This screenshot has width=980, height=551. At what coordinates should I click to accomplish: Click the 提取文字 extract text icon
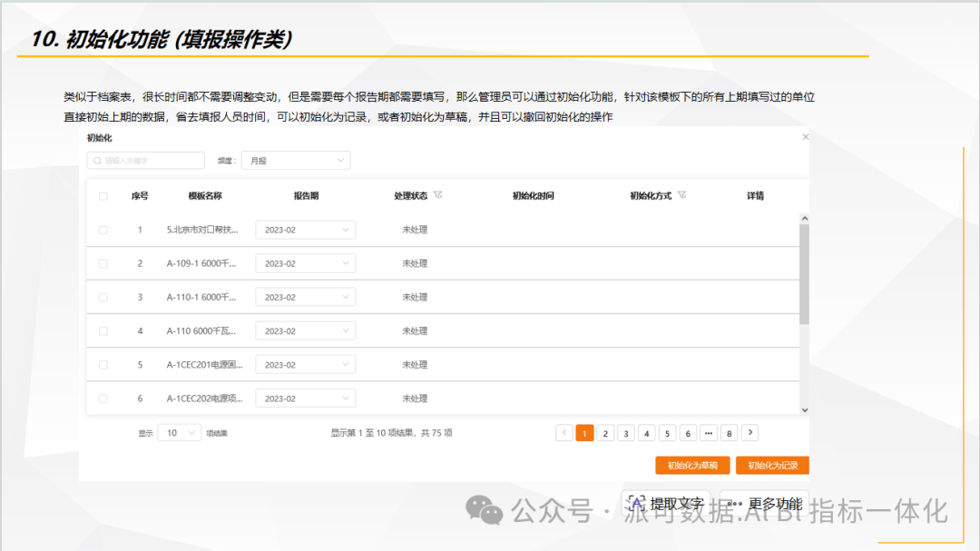636,504
